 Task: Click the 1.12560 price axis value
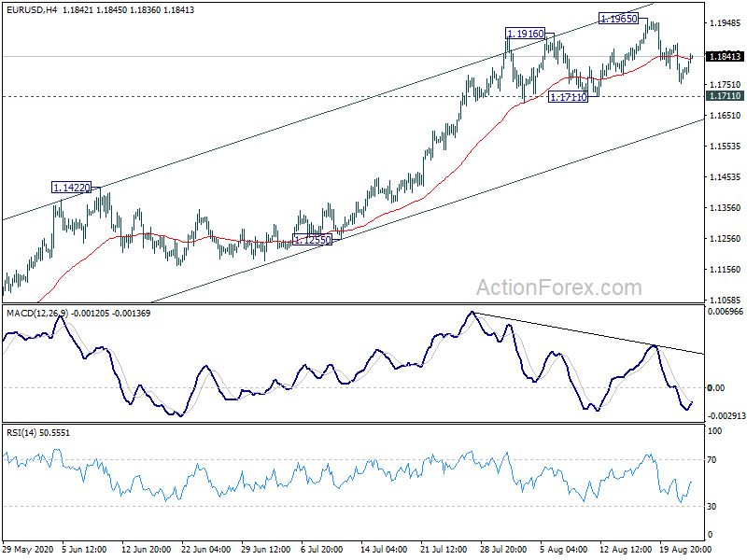pyautogui.click(x=726, y=239)
